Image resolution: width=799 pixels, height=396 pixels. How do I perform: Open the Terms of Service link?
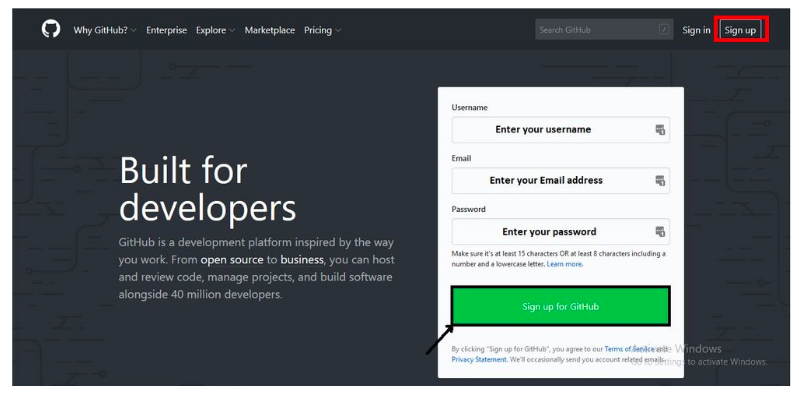click(x=629, y=349)
